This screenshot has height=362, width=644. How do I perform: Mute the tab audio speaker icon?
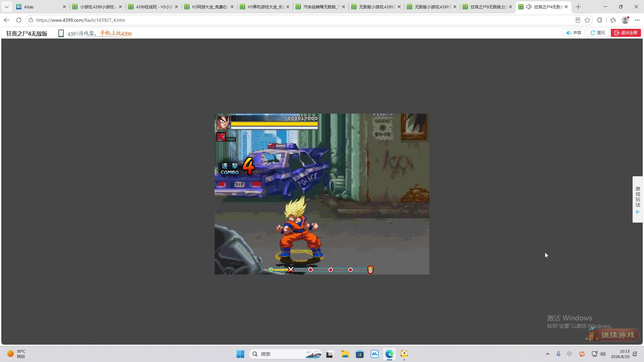tap(529, 7)
